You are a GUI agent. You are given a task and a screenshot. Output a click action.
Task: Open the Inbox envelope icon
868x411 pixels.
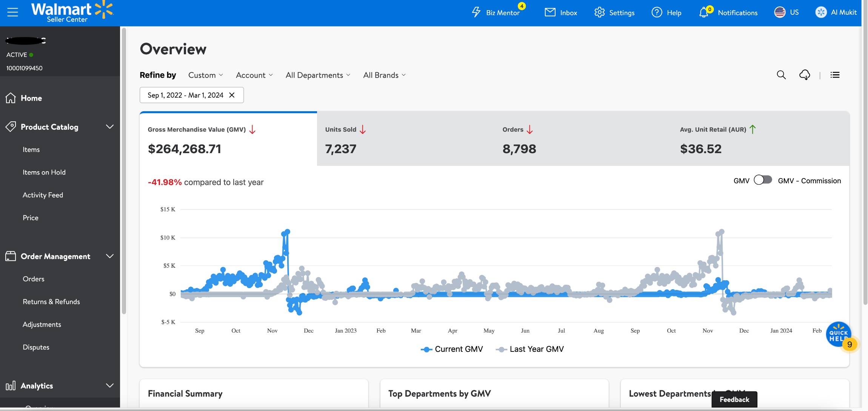550,12
